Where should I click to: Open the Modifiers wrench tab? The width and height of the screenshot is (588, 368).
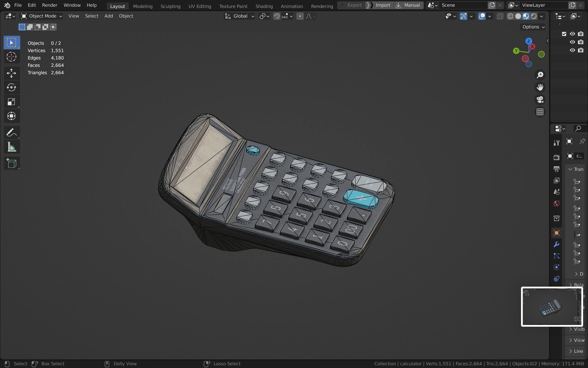click(x=556, y=244)
